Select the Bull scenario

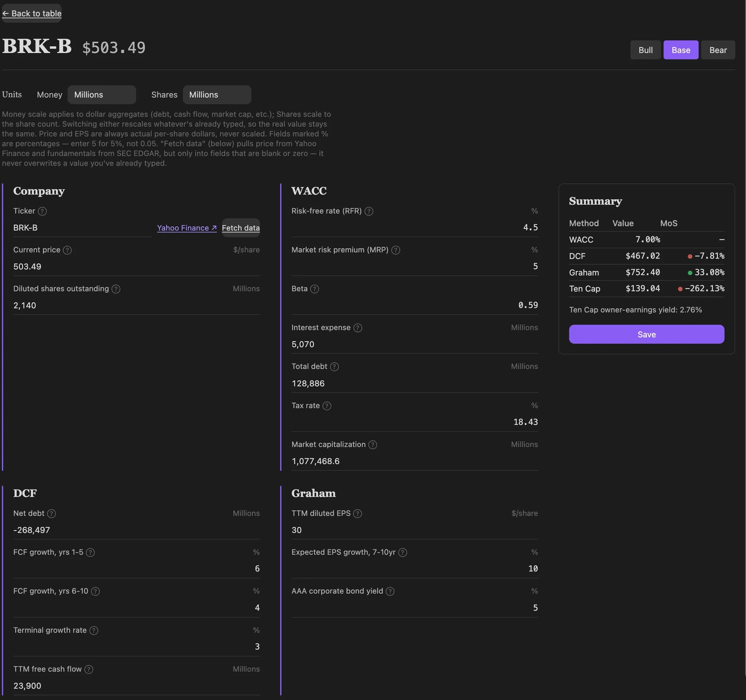click(645, 50)
